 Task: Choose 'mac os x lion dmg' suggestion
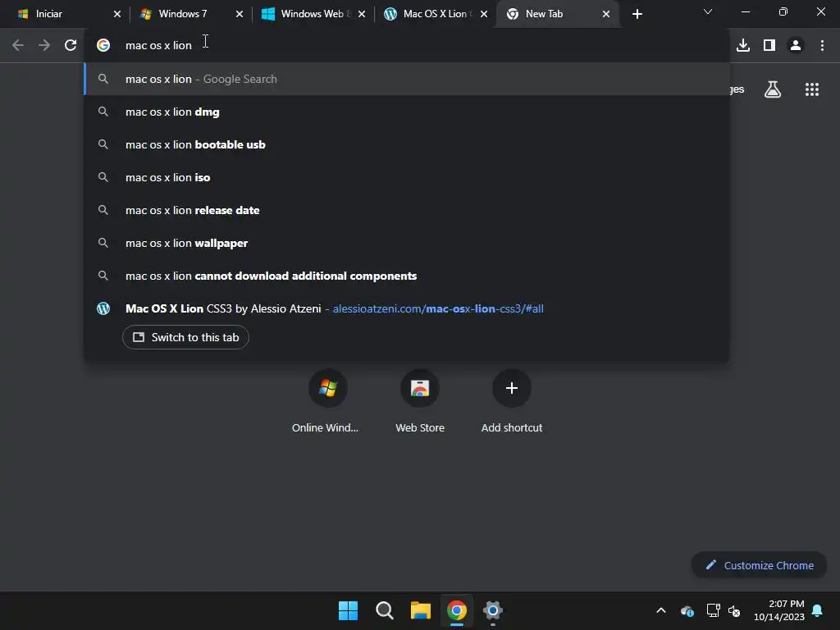407,112
